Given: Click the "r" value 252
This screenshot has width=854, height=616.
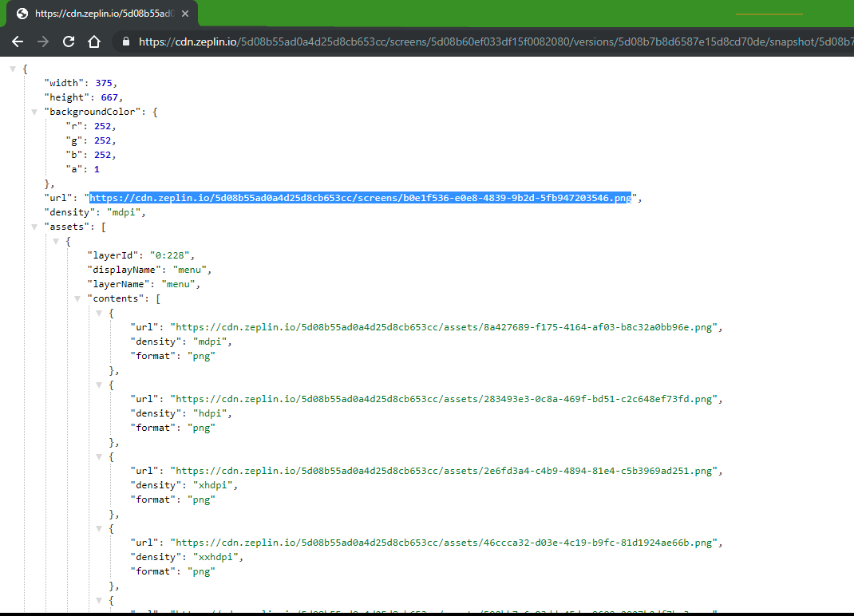Looking at the screenshot, I should pyautogui.click(x=102, y=126).
